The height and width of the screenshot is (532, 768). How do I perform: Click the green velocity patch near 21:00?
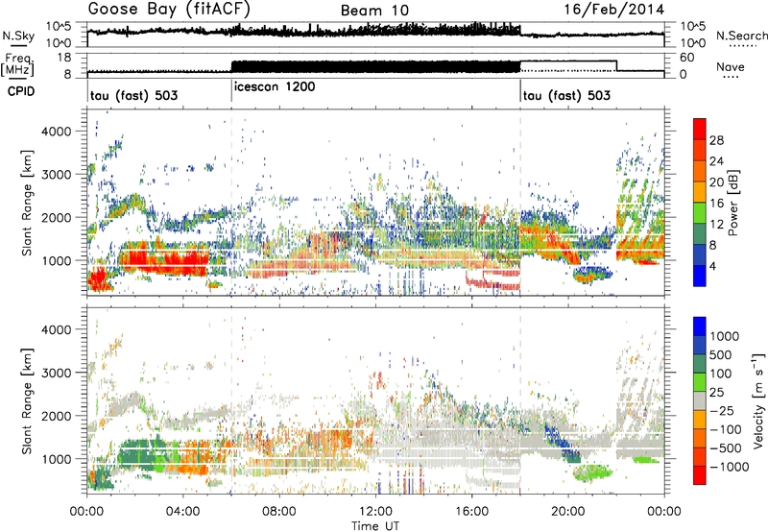coord(592,473)
